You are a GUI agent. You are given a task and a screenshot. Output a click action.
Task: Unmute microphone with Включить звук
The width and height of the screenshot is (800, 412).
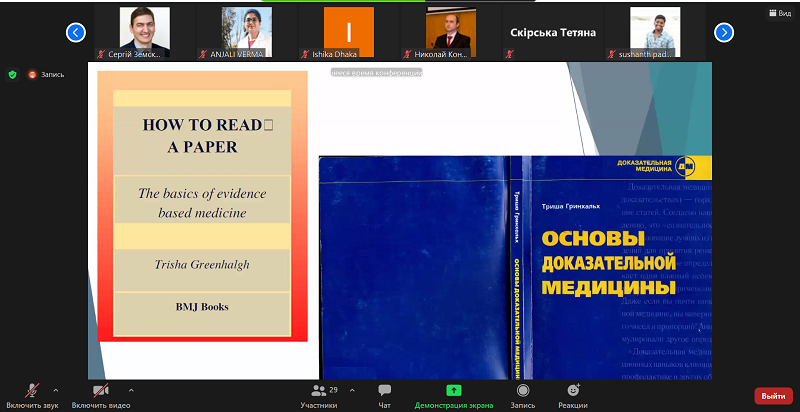click(32, 396)
